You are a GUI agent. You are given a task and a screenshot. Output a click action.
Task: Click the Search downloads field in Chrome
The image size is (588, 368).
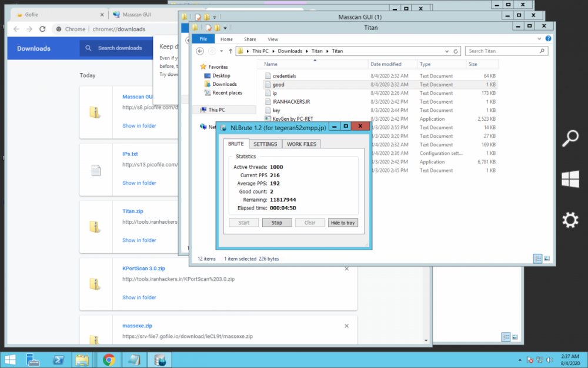(120, 48)
